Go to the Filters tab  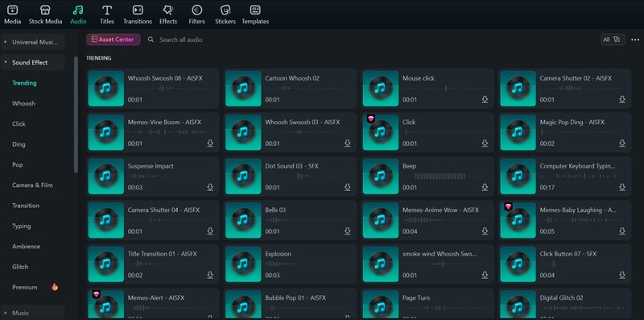point(196,15)
